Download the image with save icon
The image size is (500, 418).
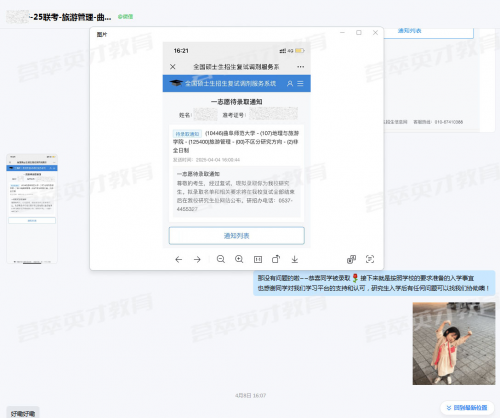point(295,259)
